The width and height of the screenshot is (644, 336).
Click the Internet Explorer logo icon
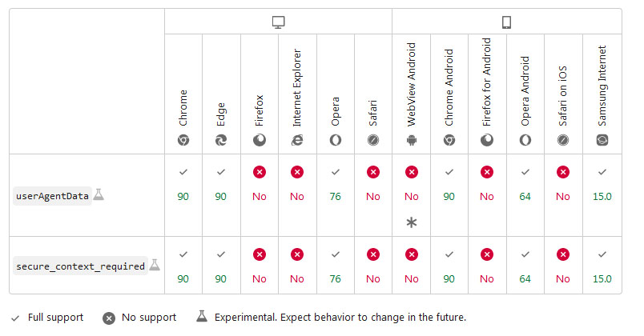click(297, 140)
